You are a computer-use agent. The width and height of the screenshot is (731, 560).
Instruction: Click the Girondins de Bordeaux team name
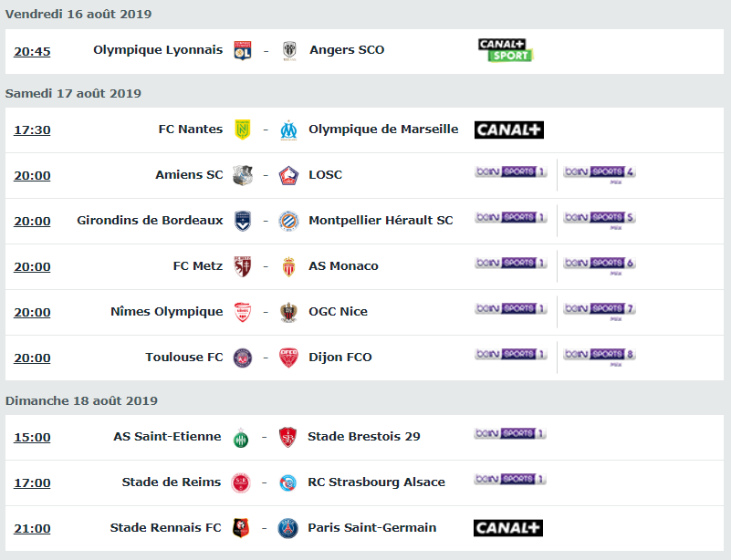pos(150,221)
